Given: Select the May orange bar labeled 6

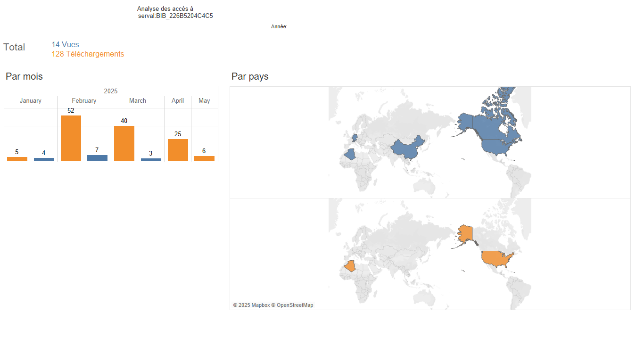Looking at the screenshot, I should coord(204,158).
